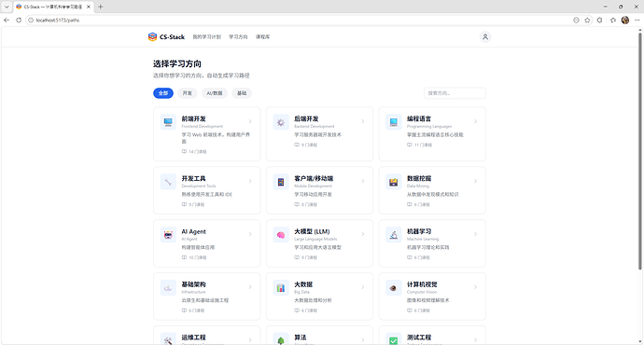
Task: Expand the 编程语言 card chevron
Action: pos(476,121)
